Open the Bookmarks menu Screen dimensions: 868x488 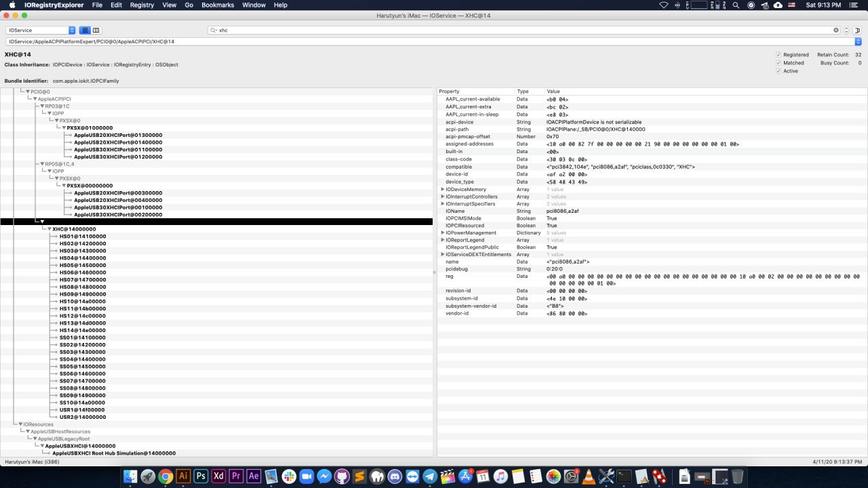click(216, 5)
